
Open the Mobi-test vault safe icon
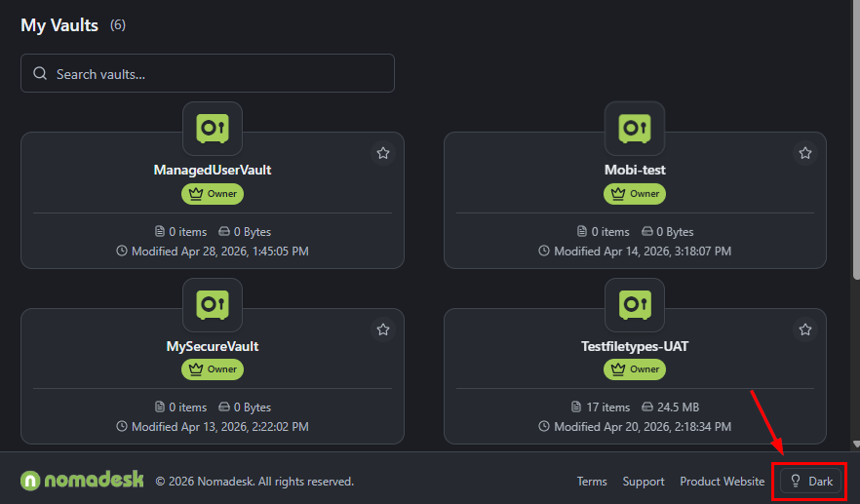point(635,128)
